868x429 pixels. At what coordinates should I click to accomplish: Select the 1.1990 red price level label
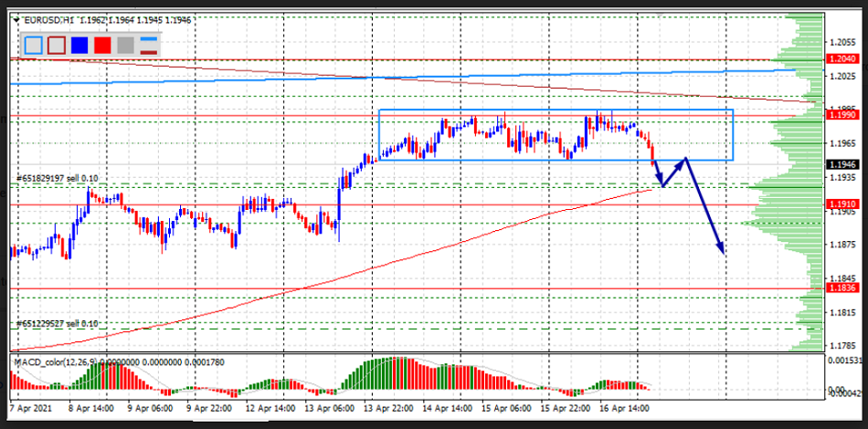[842, 115]
